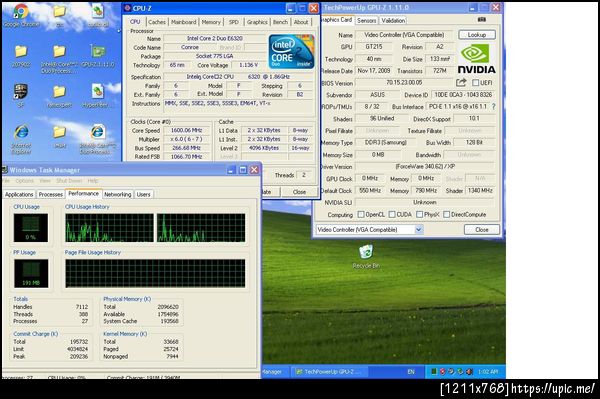Toggle the PhysX computing checkbox
Image resolution: width=600 pixels, height=399 pixels.
click(419, 214)
